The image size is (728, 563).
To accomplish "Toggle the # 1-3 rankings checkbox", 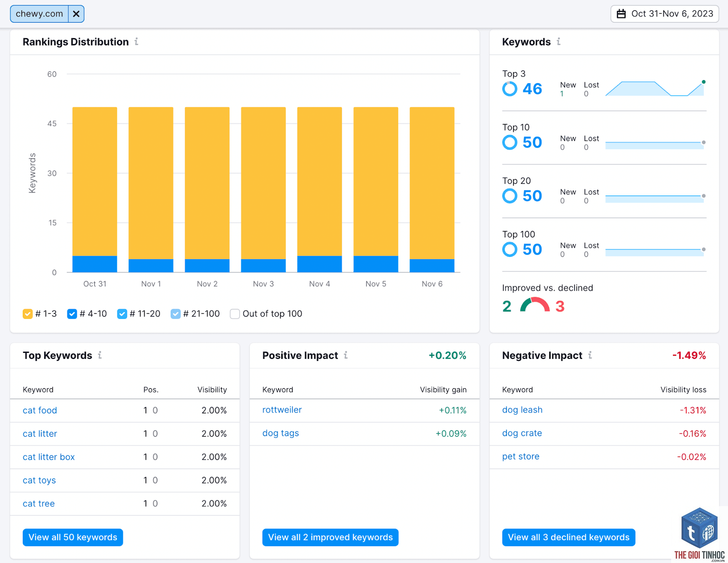I will (28, 314).
